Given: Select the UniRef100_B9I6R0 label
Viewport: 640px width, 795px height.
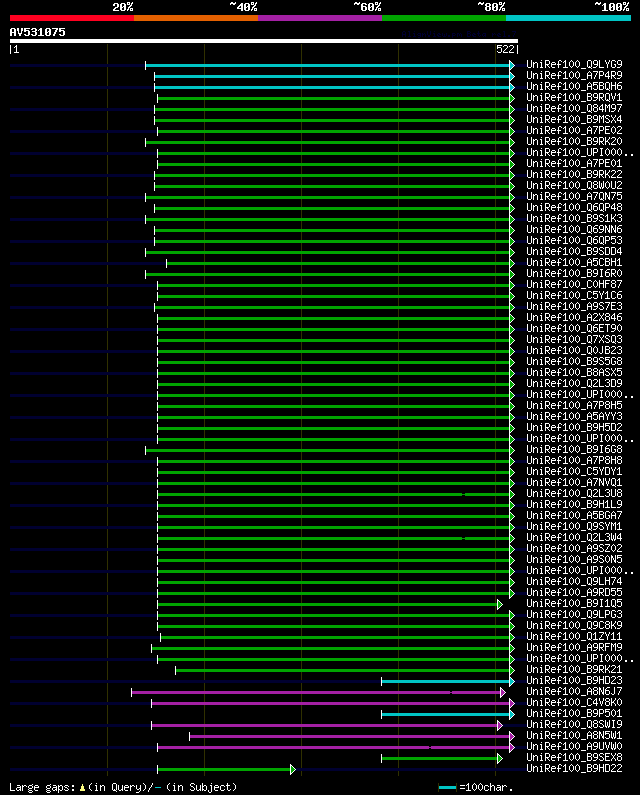Looking at the screenshot, I should (574, 273).
